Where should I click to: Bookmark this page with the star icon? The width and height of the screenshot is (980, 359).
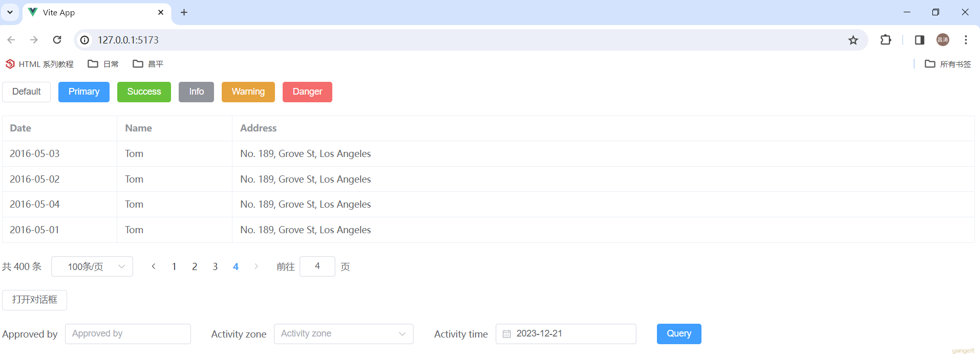click(x=853, y=40)
